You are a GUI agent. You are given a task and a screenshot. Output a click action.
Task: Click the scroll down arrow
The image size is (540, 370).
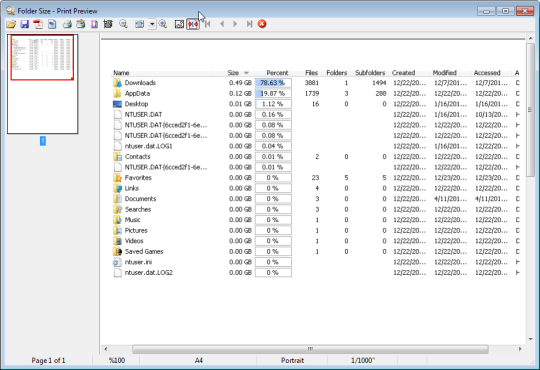point(530,339)
